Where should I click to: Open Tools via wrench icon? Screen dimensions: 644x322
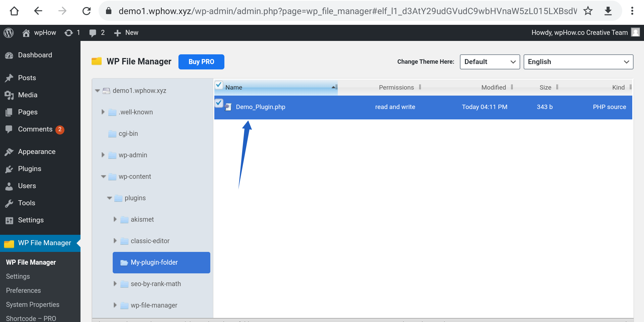[10, 203]
